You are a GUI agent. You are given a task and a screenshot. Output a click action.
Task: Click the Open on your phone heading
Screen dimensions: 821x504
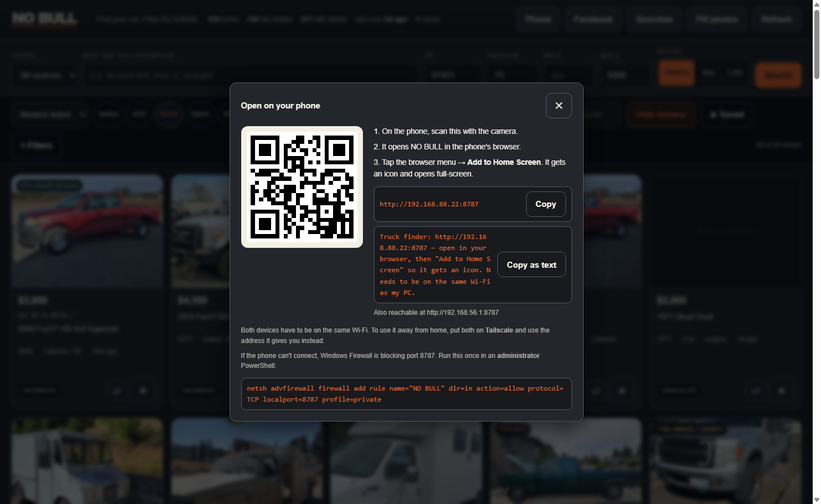[x=280, y=106]
